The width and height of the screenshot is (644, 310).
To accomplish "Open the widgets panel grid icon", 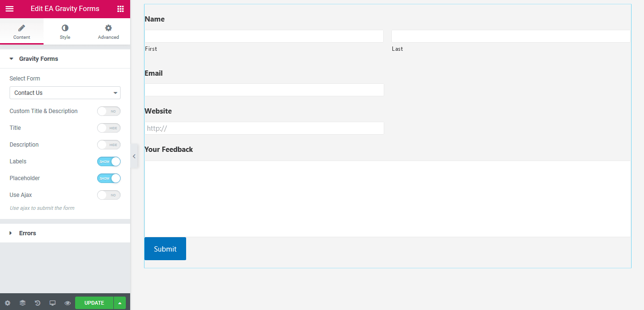I will pos(121,9).
